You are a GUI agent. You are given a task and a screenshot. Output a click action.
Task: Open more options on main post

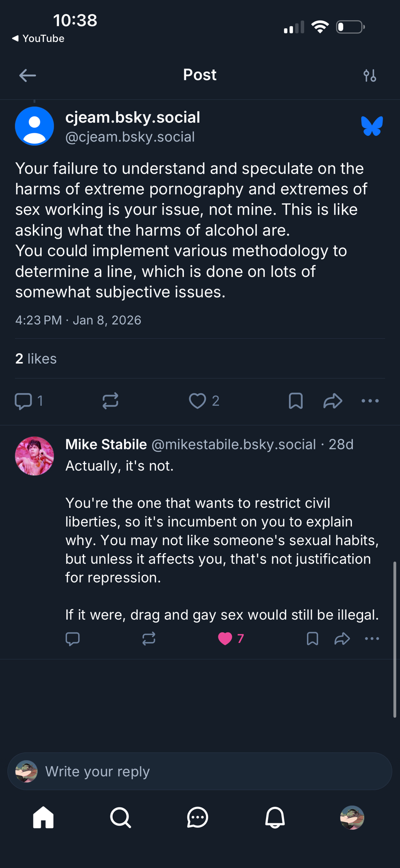tap(370, 401)
